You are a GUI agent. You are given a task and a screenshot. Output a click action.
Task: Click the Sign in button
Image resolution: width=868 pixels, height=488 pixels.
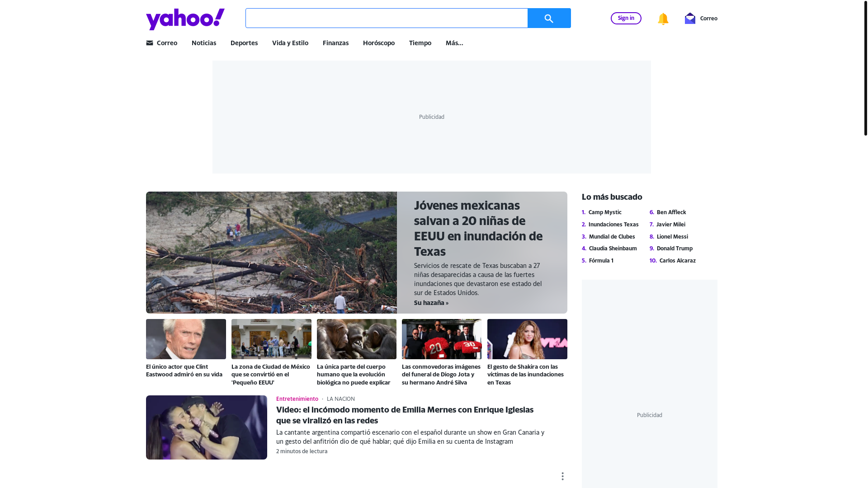[x=626, y=18]
